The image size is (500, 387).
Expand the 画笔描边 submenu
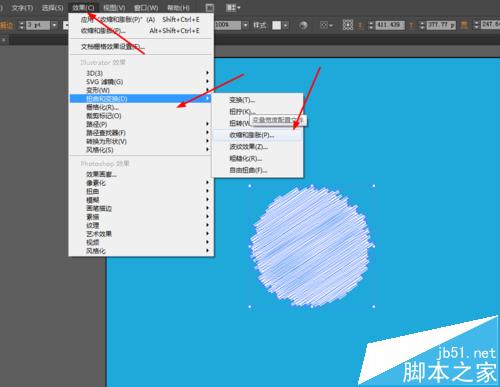point(141,209)
